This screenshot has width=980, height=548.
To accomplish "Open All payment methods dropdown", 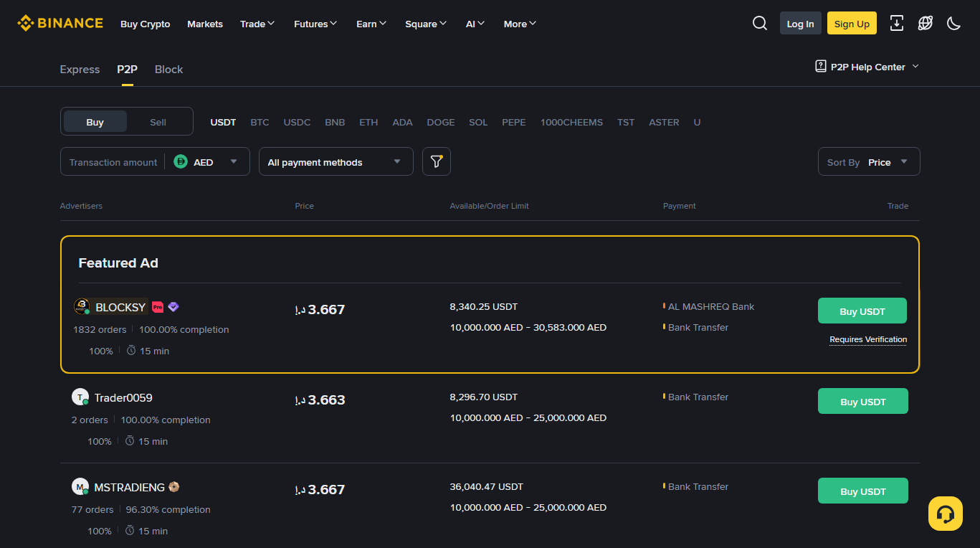I will [x=336, y=161].
